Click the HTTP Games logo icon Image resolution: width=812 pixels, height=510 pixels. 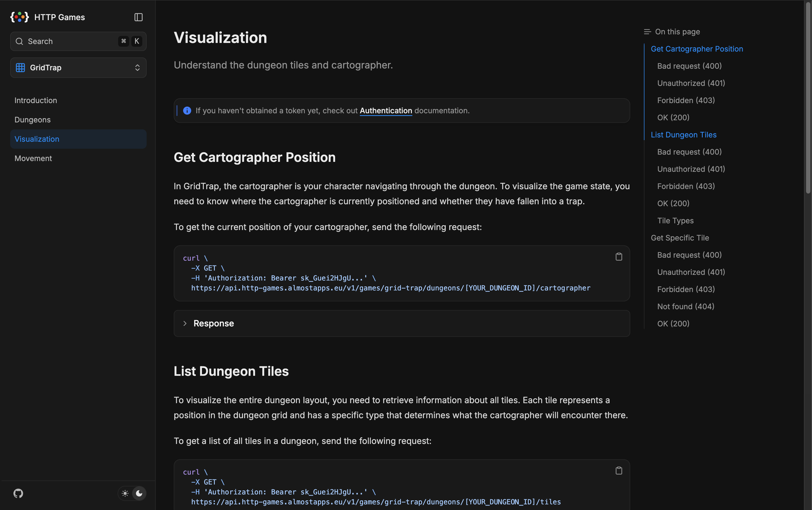pyautogui.click(x=20, y=17)
